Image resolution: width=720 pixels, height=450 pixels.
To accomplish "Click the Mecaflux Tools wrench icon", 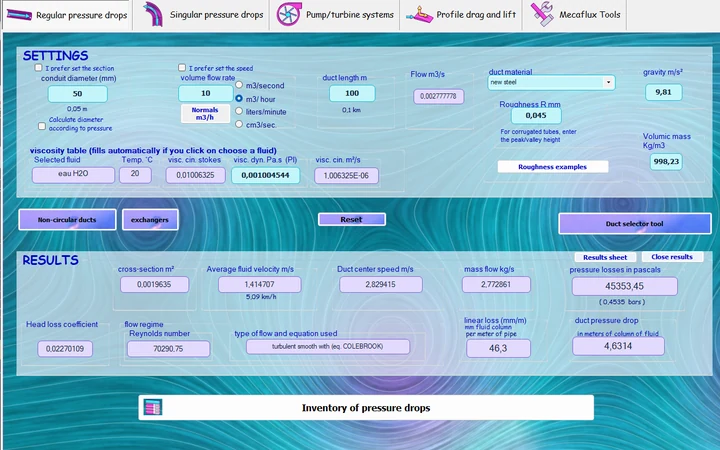I will (x=542, y=14).
